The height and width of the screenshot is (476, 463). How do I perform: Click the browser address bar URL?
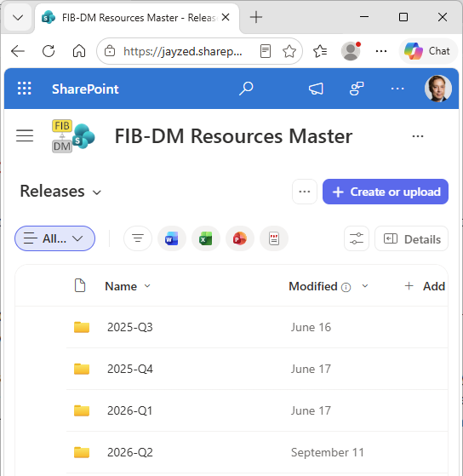pos(183,51)
